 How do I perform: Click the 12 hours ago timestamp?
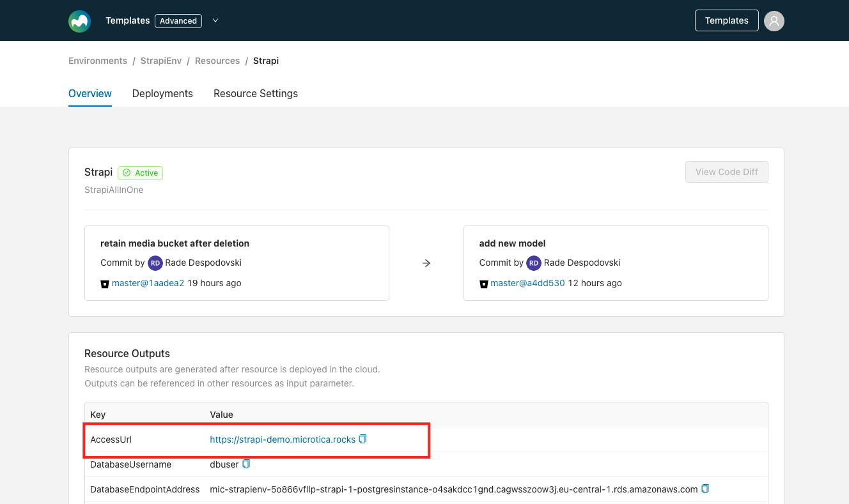click(595, 283)
